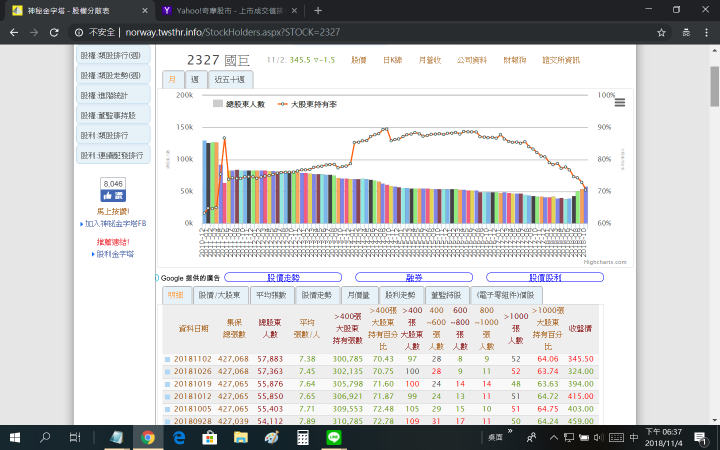Open Task View on taskbar
The height and width of the screenshot is (450, 720).
(75, 437)
